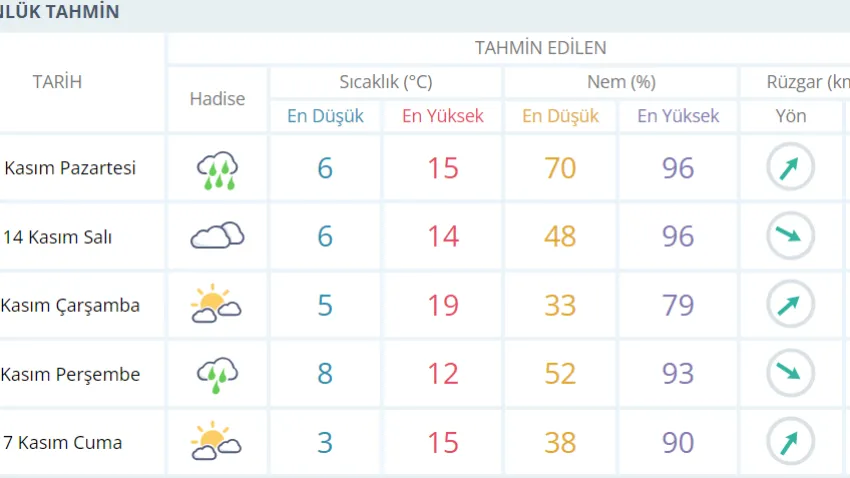Screen dimensions: 850x478
Task: Click the blue En Düşük temperature subheader
Action: point(325,116)
